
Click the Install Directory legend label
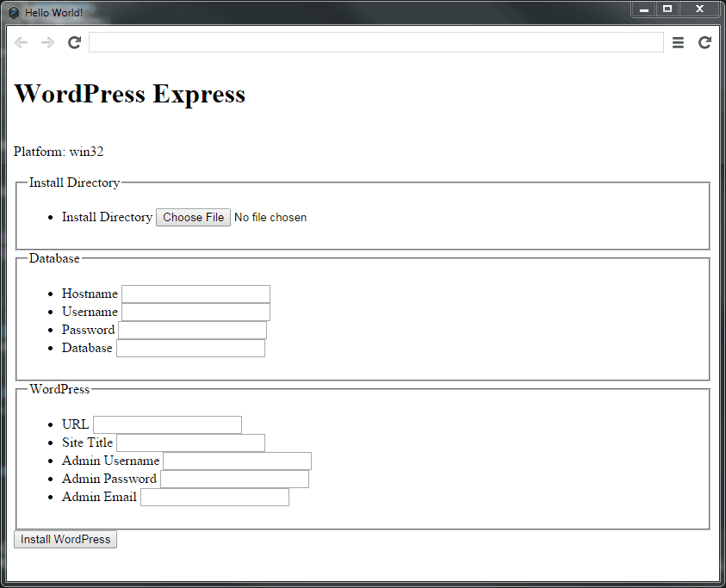tap(75, 183)
